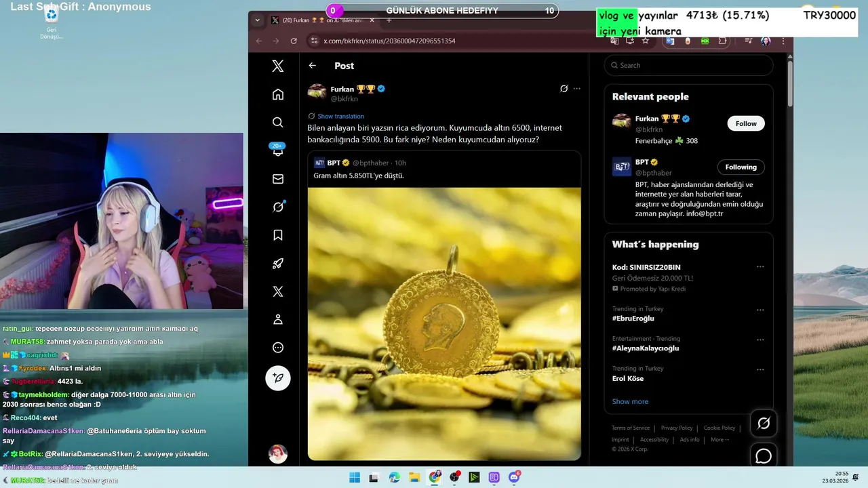Screen dimensions: 868x488
Task: Open the X logo home link in sidebar
Action: tap(278, 66)
